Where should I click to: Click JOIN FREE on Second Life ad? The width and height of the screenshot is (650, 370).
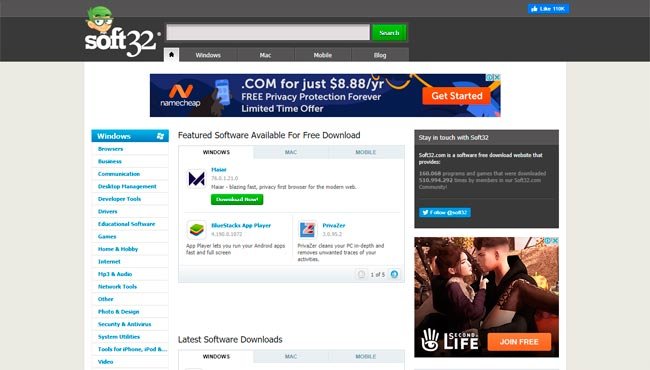(x=519, y=342)
